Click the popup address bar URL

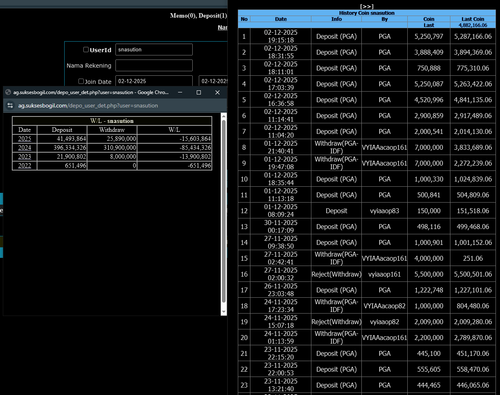(88, 106)
